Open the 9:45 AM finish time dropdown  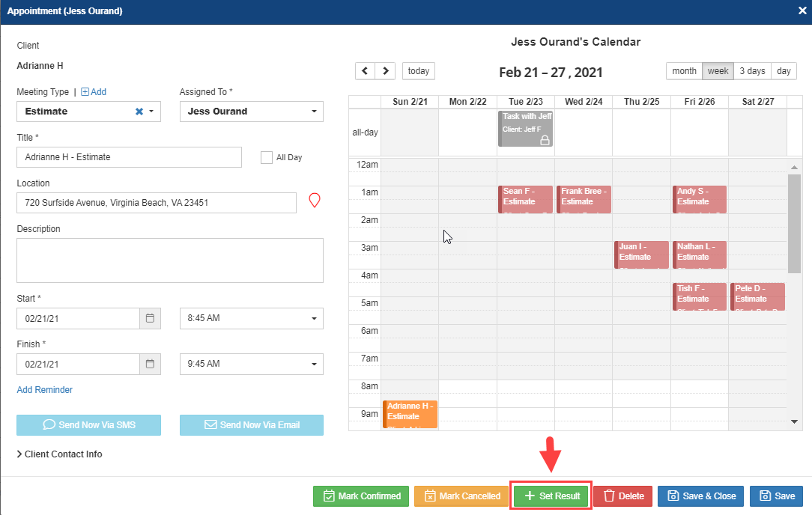pos(252,364)
